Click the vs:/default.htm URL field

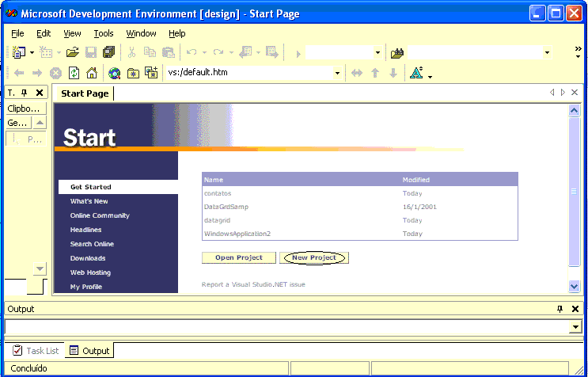click(249, 72)
